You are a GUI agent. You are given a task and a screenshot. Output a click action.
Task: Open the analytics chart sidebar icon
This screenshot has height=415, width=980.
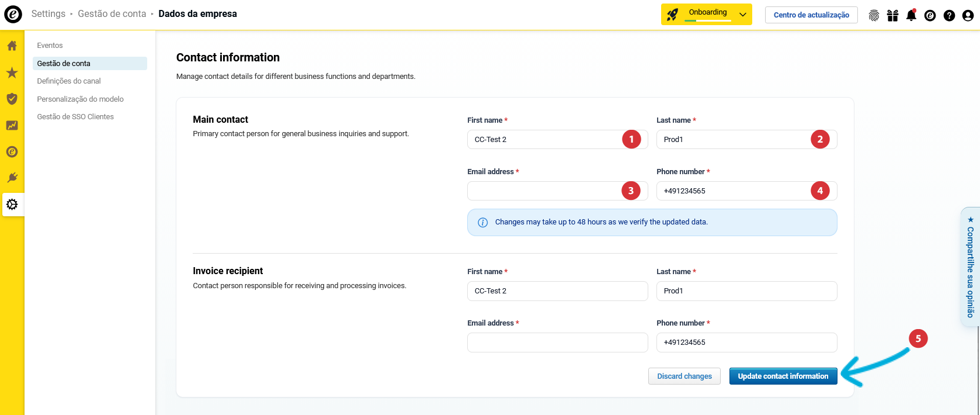pyautogui.click(x=12, y=125)
